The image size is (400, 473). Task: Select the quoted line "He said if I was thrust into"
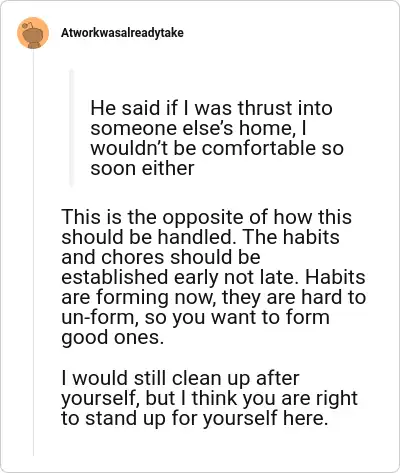coord(211,108)
